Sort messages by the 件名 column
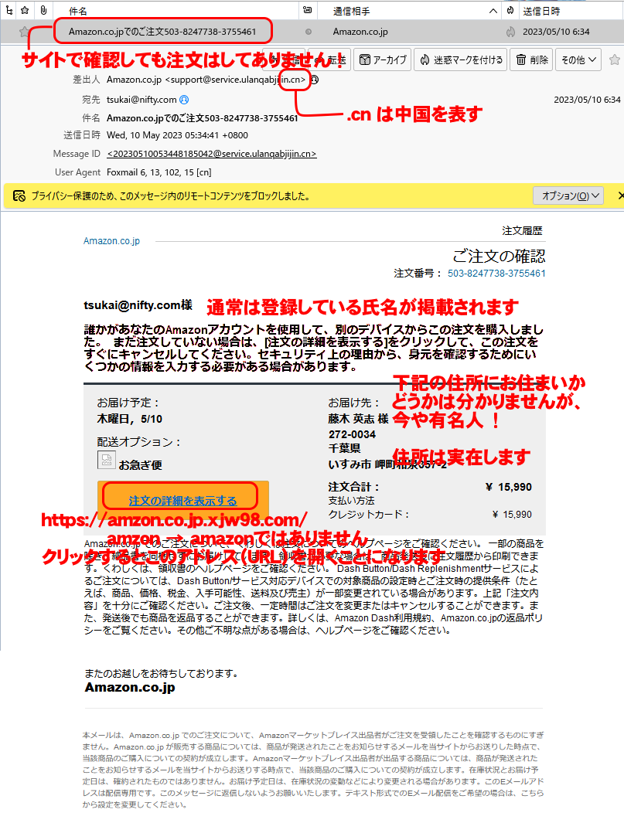 78,11
